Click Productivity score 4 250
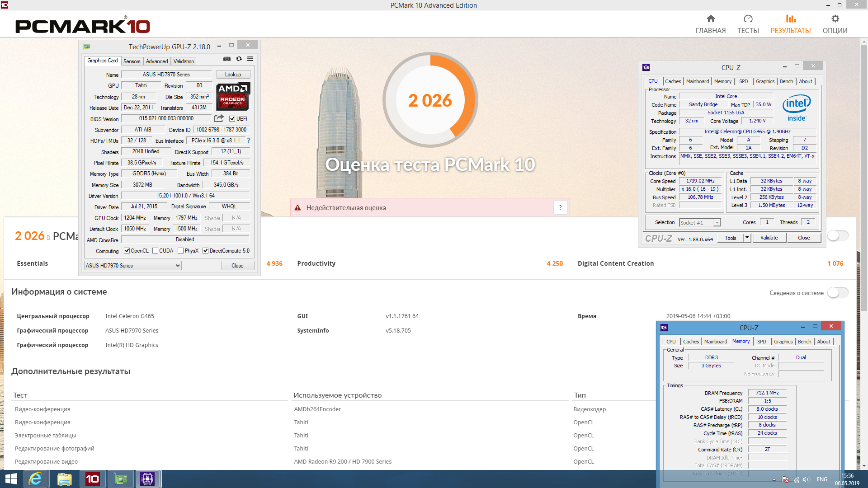The image size is (868, 488). pyautogui.click(x=555, y=263)
